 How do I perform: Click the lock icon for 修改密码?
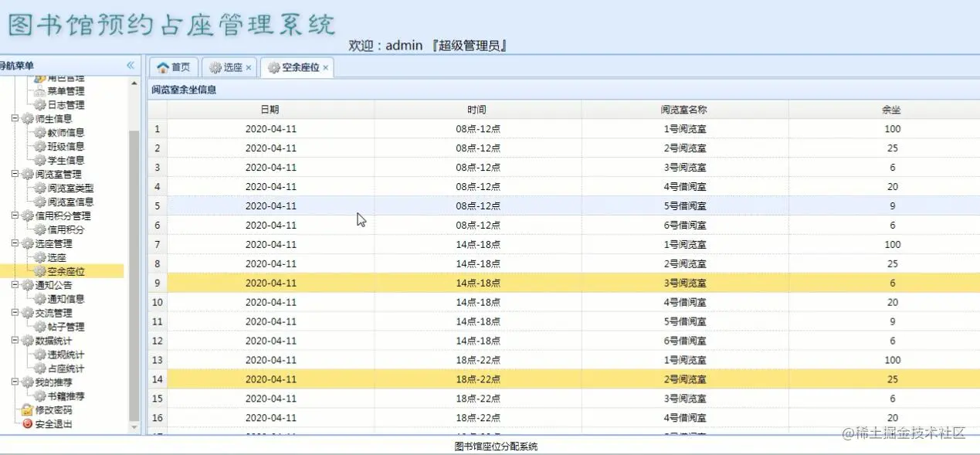pos(27,410)
